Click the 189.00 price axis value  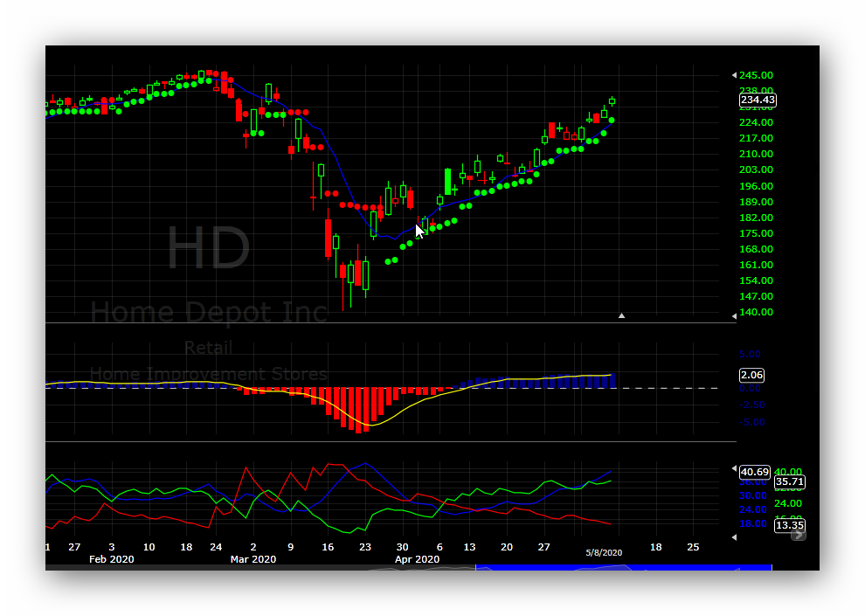(756, 202)
